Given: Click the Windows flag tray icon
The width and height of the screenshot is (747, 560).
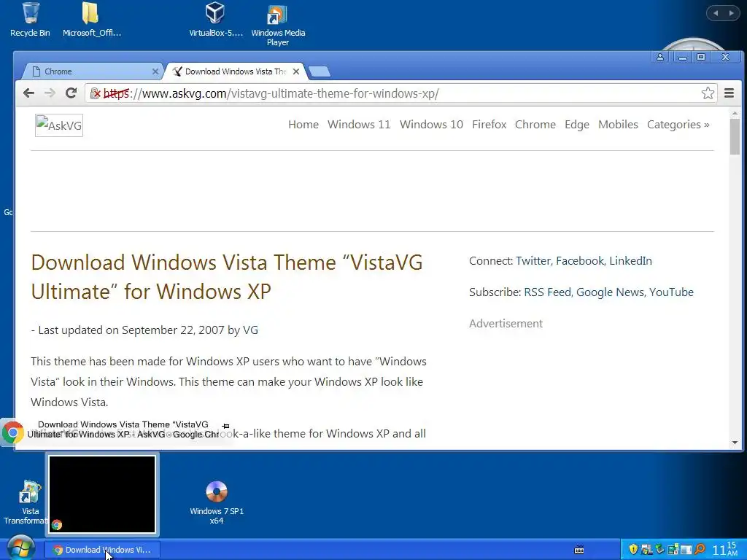Looking at the screenshot, I should (x=646, y=549).
